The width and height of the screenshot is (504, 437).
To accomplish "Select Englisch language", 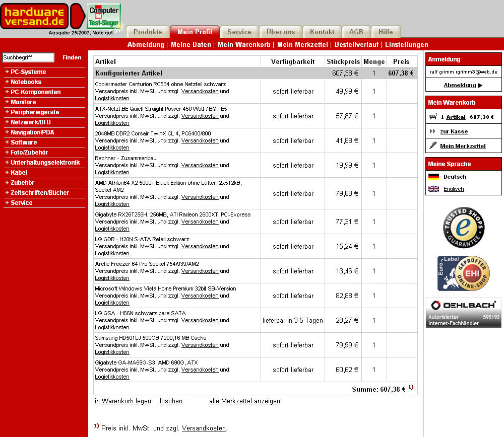I will pos(454,189).
